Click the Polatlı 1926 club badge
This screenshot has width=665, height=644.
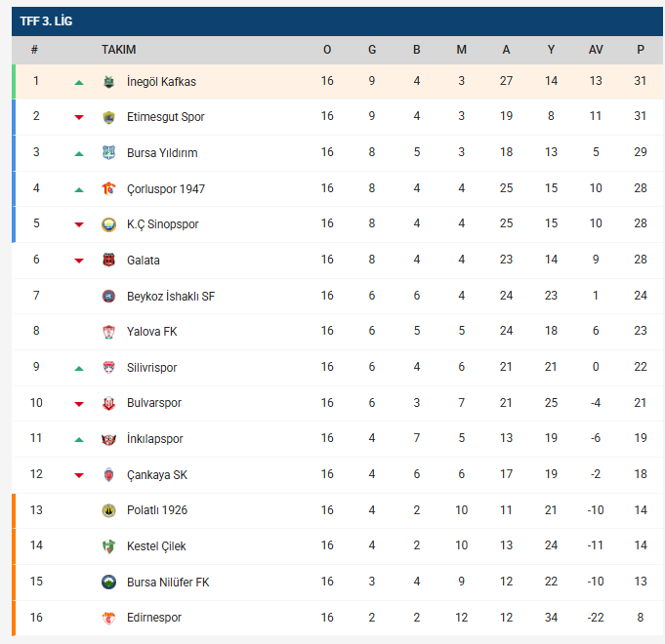click(x=108, y=510)
